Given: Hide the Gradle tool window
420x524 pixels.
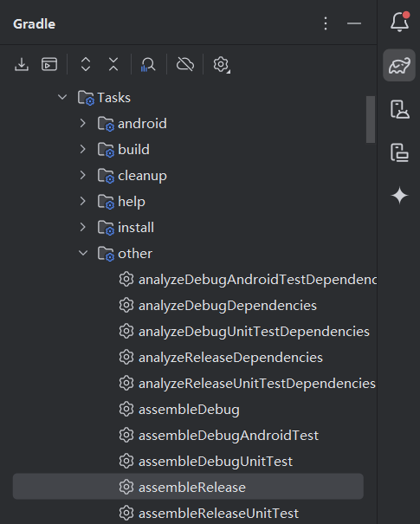Looking at the screenshot, I should click(354, 23).
